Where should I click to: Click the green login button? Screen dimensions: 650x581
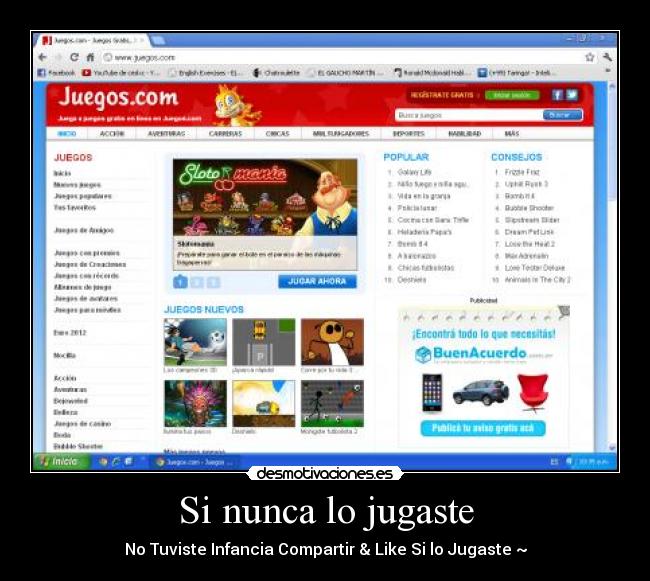point(512,95)
